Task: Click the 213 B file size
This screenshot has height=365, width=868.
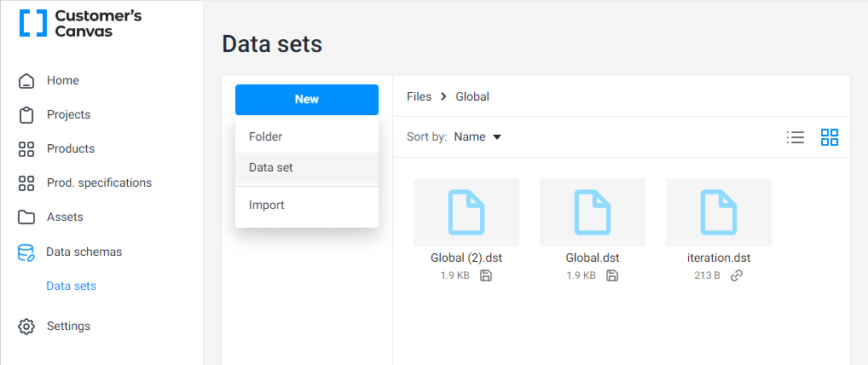Action: 707,275
